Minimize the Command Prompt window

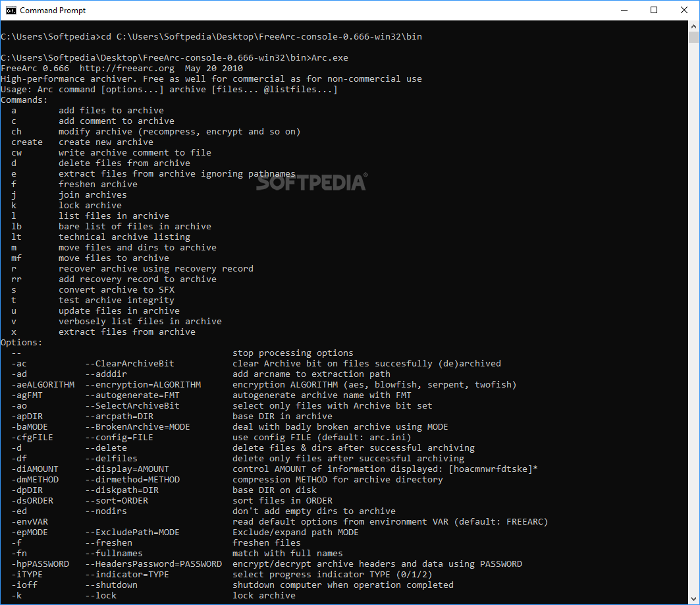click(x=624, y=11)
